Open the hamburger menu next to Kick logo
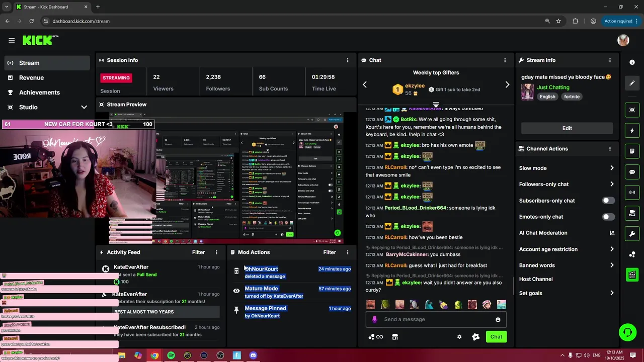This screenshot has height=362, width=644. point(12,40)
